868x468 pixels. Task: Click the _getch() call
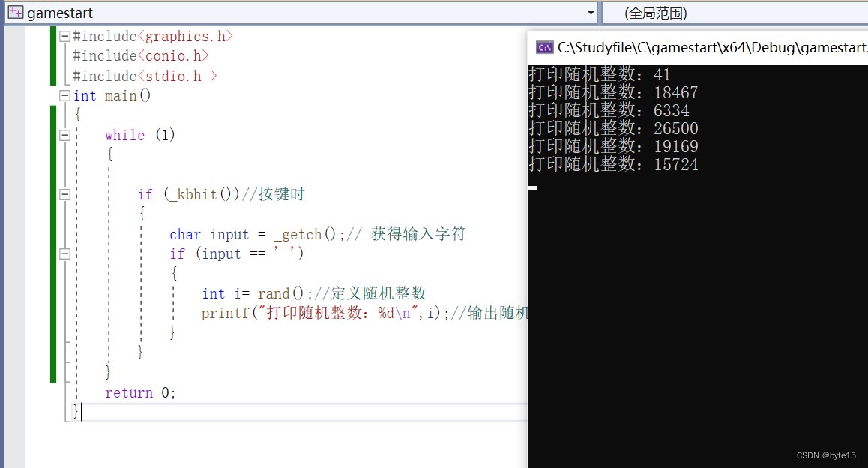305,234
